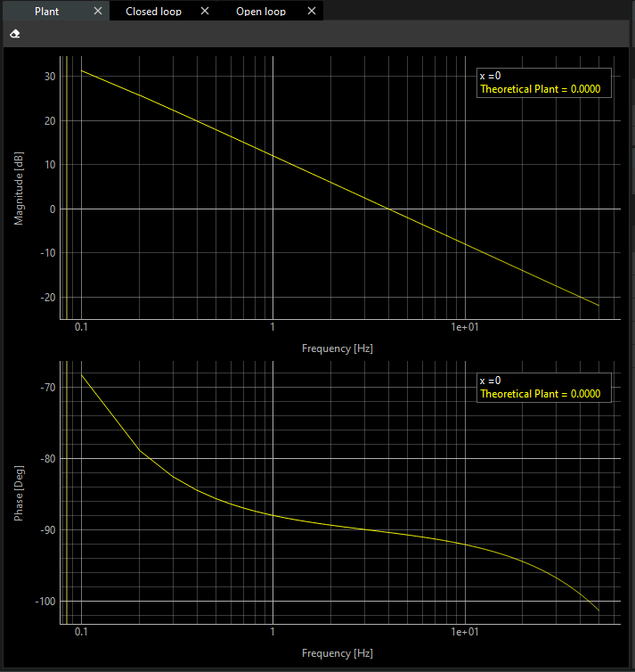The image size is (635, 672).
Task: Close the Closed loop tab
Action: (x=205, y=12)
